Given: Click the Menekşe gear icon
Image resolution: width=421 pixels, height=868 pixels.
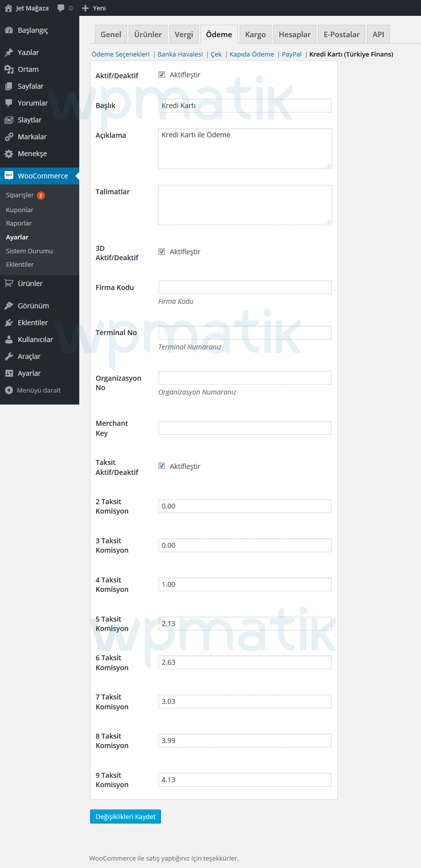Looking at the screenshot, I should tap(9, 154).
